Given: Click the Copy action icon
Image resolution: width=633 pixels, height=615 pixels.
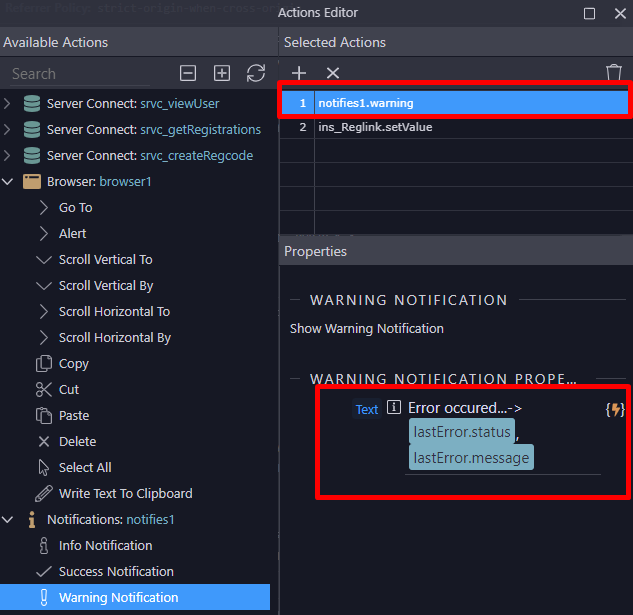Looking at the screenshot, I should pyautogui.click(x=44, y=363).
